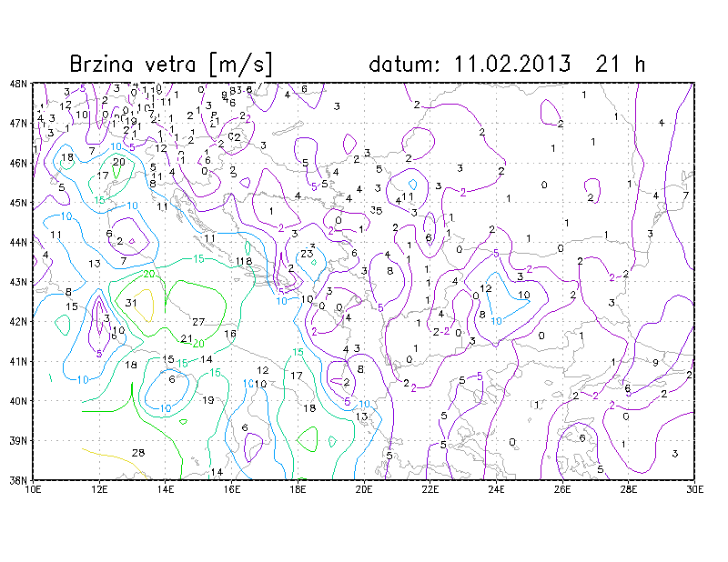This screenshot has height=562, width=728.
Task: Select the 47N latitude label
Action: point(18,123)
